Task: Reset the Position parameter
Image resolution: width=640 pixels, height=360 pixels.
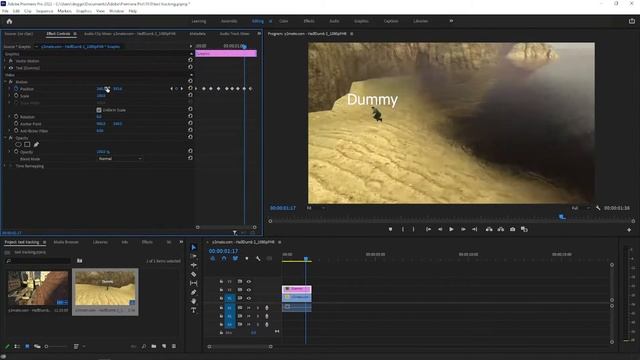Action: [x=190, y=88]
